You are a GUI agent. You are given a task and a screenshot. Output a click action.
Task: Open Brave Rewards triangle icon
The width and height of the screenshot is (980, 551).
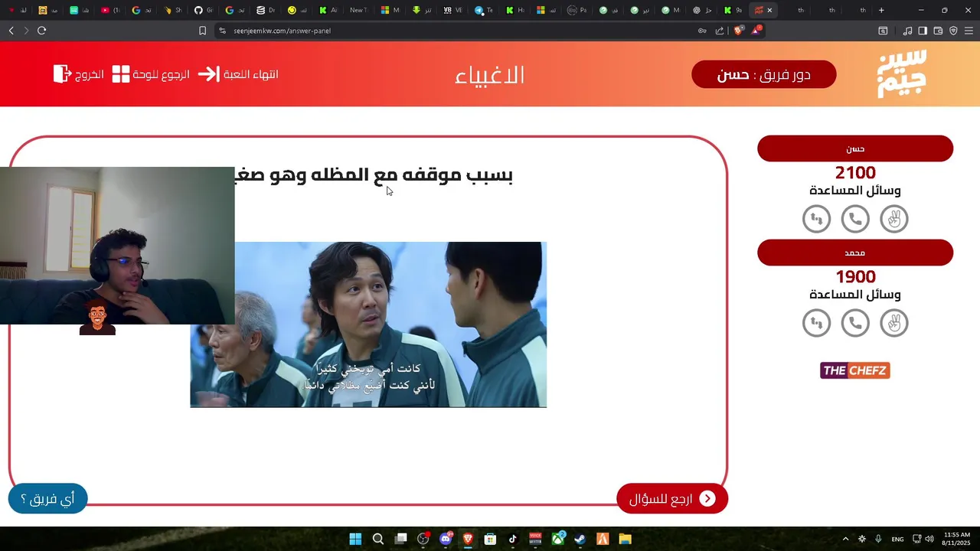click(756, 31)
